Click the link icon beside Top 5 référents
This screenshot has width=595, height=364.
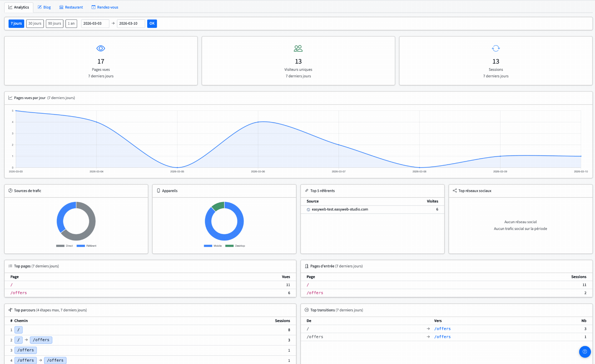coord(306,191)
